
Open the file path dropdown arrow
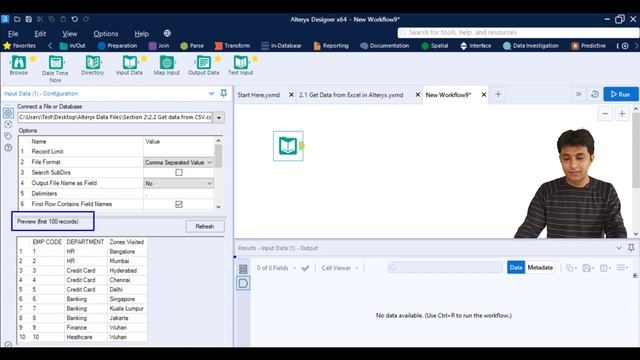point(219,118)
